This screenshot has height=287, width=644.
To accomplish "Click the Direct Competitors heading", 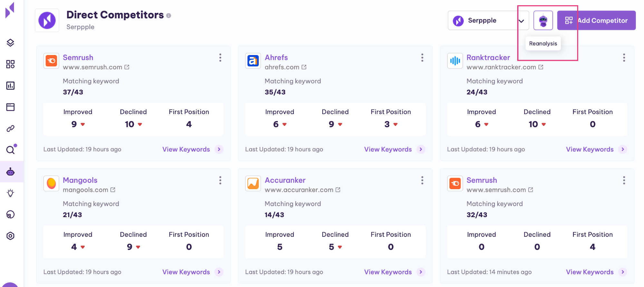I will click(x=115, y=15).
